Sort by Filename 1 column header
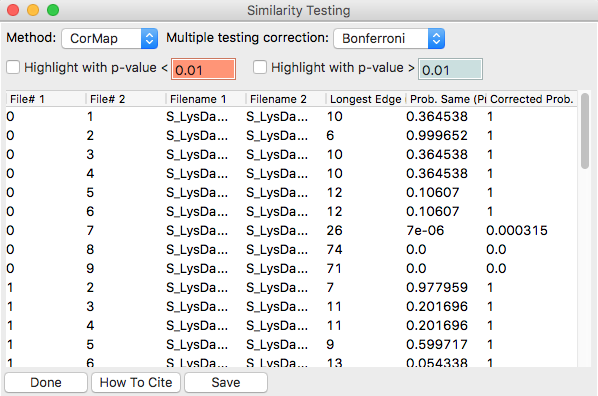This screenshot has width=598, height=396. click(206, 99)
